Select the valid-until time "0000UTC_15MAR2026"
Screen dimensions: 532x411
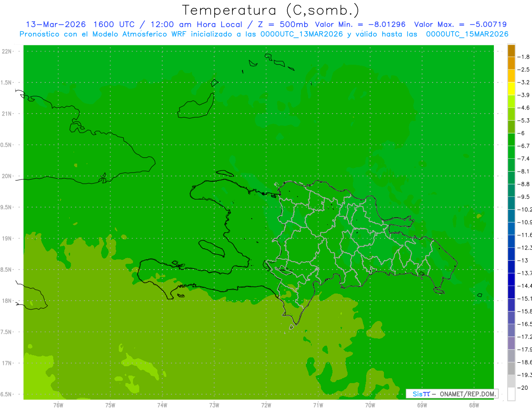pos(467,34)
